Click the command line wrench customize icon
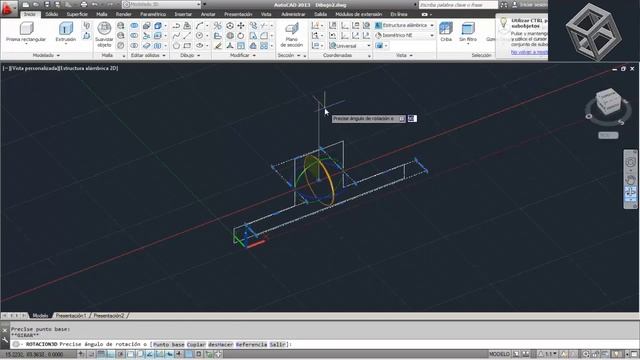The height and width of the screenshot is (360, 640). click(5, 340)
